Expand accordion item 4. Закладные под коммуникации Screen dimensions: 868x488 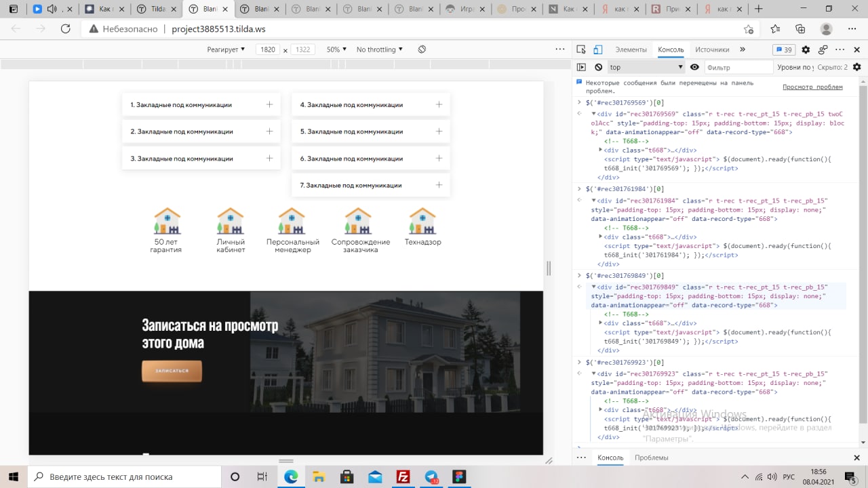(371, 104)
